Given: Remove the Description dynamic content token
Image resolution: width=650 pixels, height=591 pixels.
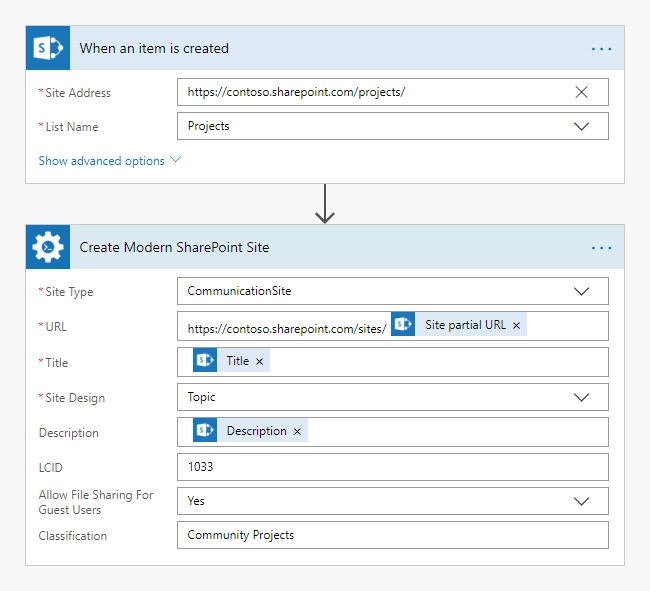Looking at the screenshot, I should click(297, 431).
